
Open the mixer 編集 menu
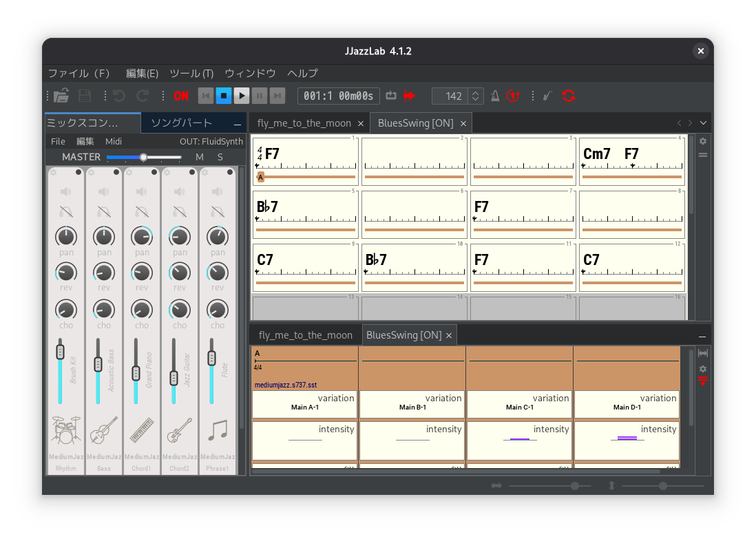85,141
